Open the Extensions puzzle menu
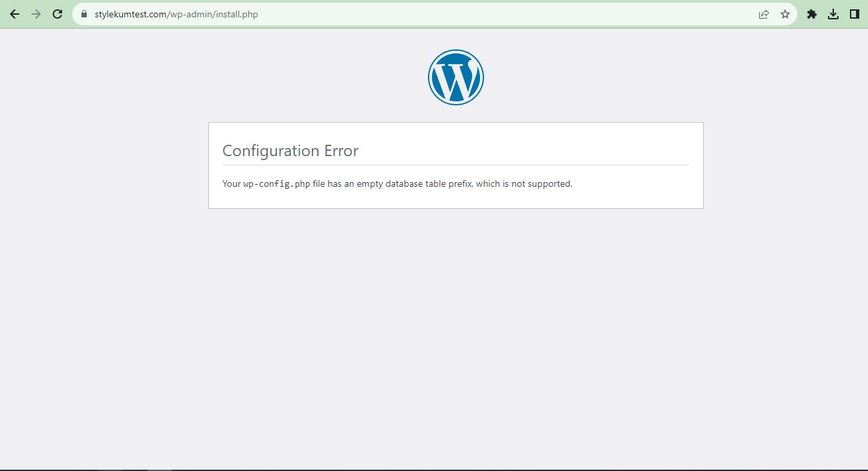The height and width of the screenshot is (471, 868). tap(812, 14)
